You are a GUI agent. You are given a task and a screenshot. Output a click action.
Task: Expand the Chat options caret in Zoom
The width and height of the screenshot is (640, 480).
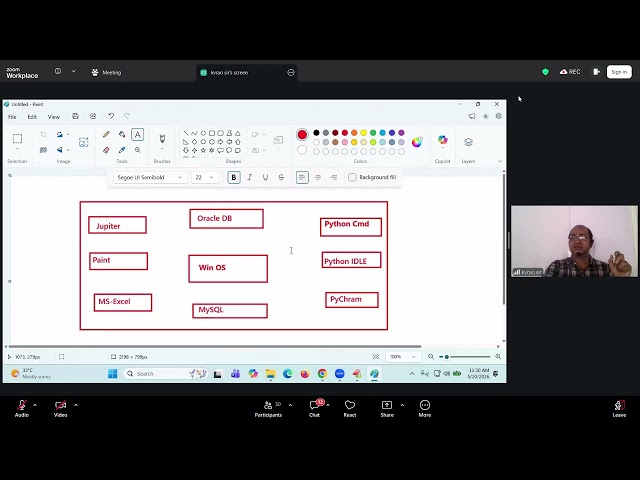pyautogui.click(x=328, y=405)
